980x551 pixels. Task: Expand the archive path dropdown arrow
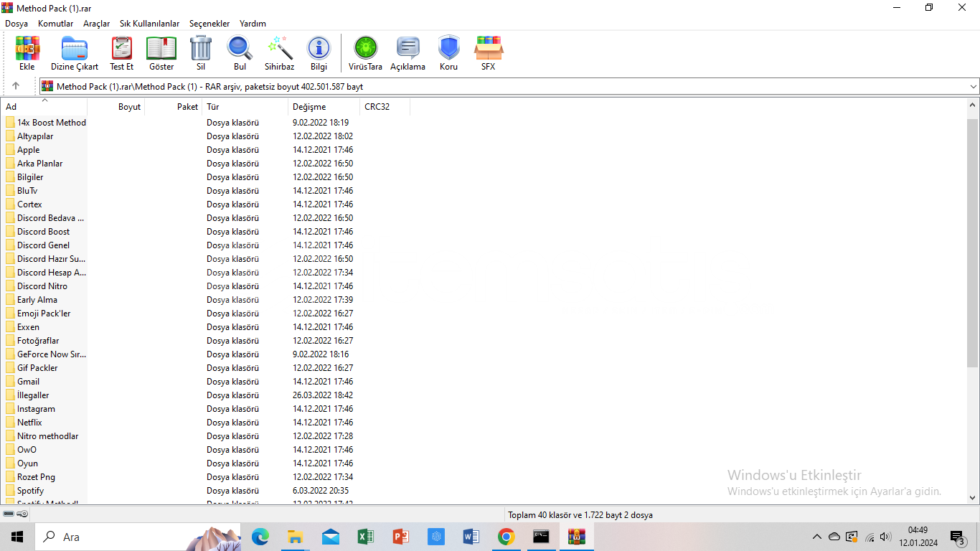pos(973,86)
